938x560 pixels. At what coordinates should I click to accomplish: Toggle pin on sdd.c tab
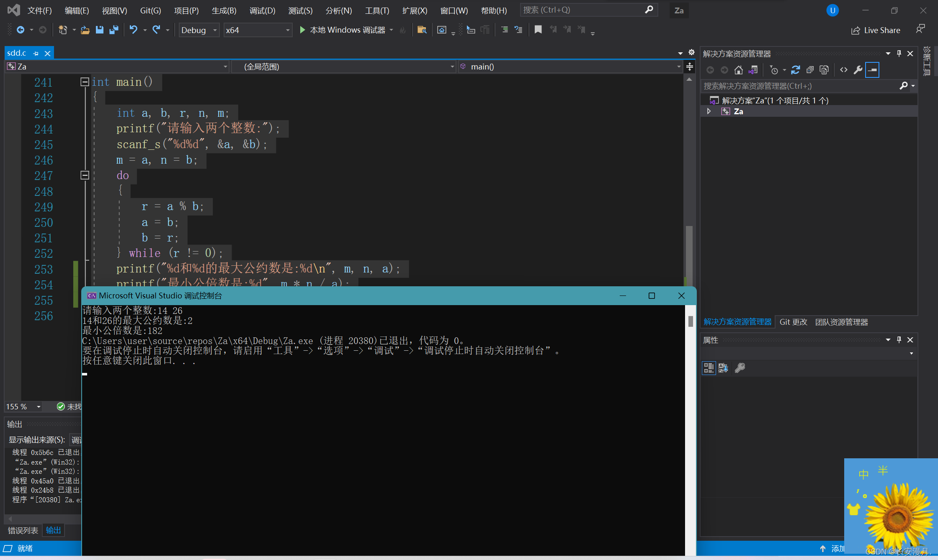(36, 54)
